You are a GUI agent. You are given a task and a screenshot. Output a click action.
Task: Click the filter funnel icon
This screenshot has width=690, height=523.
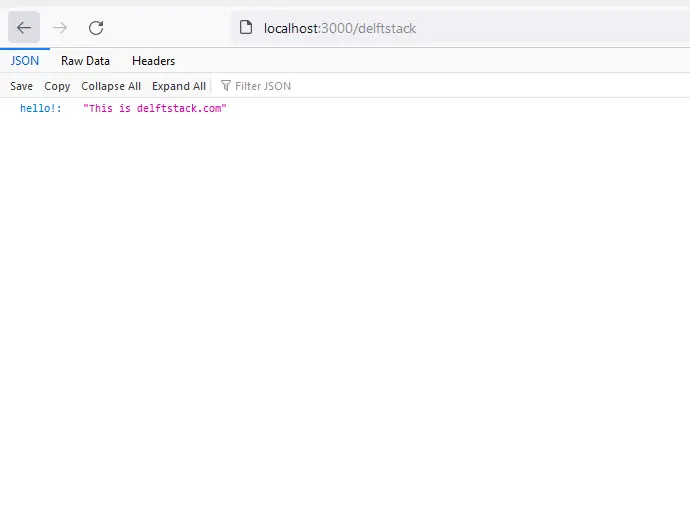(225, 85)
